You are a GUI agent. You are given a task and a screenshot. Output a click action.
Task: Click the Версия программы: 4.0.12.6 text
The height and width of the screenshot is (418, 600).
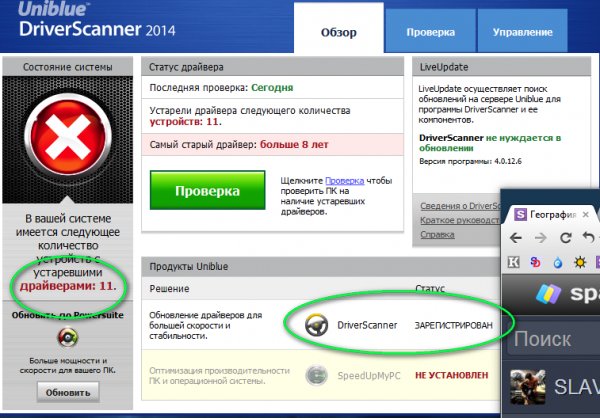click(470, 161)
